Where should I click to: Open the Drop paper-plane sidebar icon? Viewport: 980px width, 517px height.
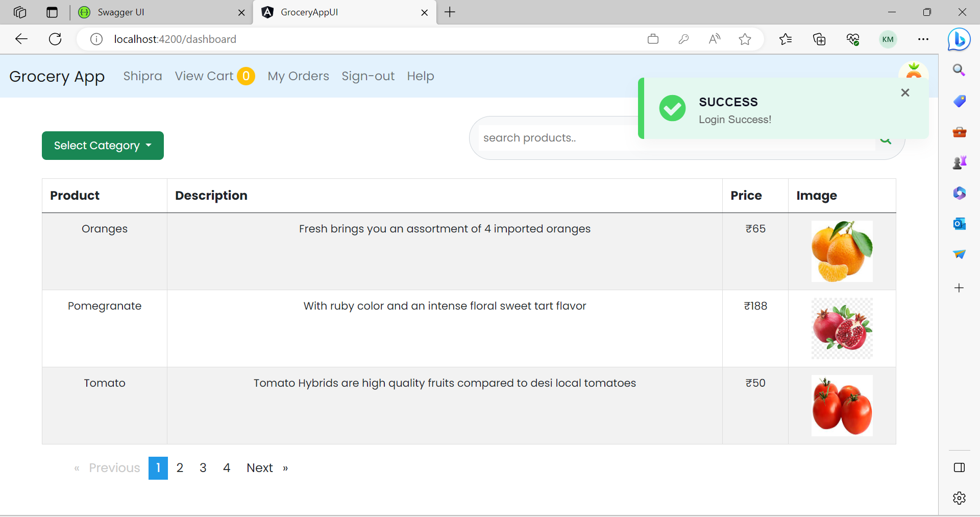tap(959, 254)
